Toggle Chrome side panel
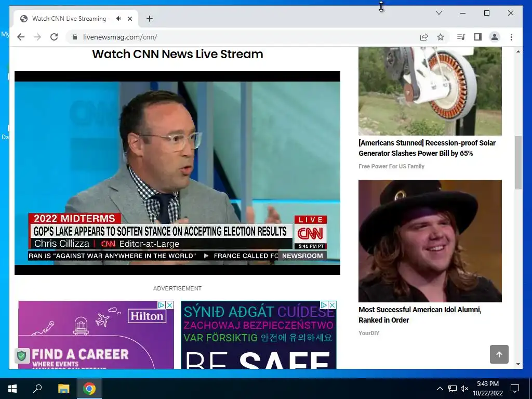532x399 pixels. 478,37
